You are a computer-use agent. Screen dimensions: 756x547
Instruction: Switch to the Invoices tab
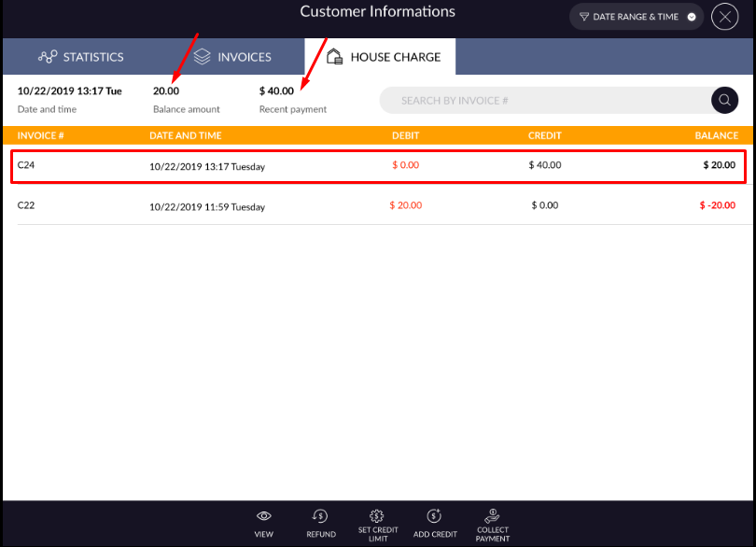232,57
